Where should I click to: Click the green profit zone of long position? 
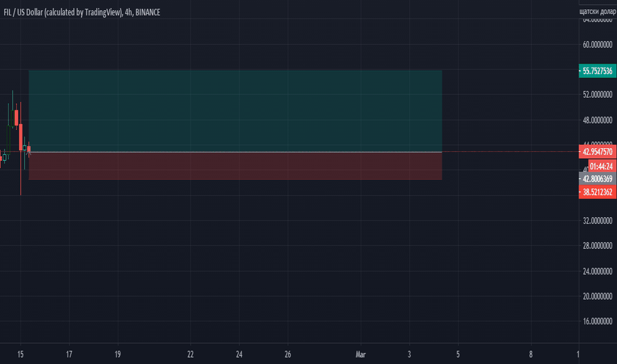(235, 111)
